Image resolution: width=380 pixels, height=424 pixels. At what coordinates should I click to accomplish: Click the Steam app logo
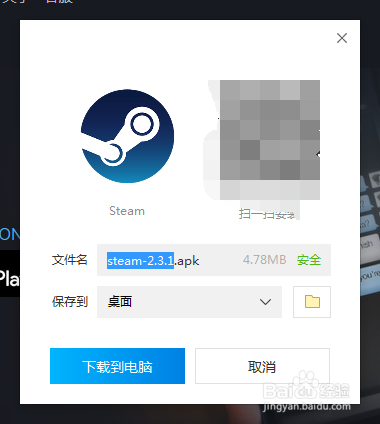coord(127,136)
